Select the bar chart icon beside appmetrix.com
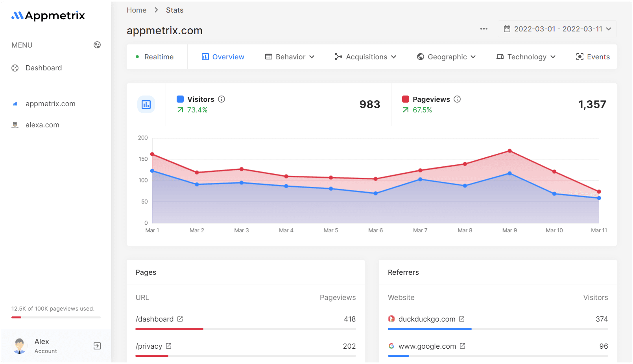This screenshot has height=364, width=633. pos(15,103)
